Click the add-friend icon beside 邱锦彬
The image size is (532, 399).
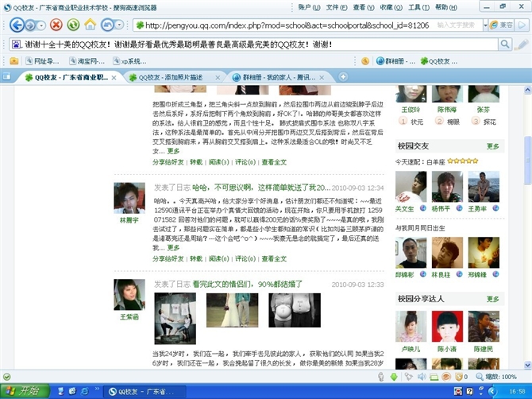point(423,274)
